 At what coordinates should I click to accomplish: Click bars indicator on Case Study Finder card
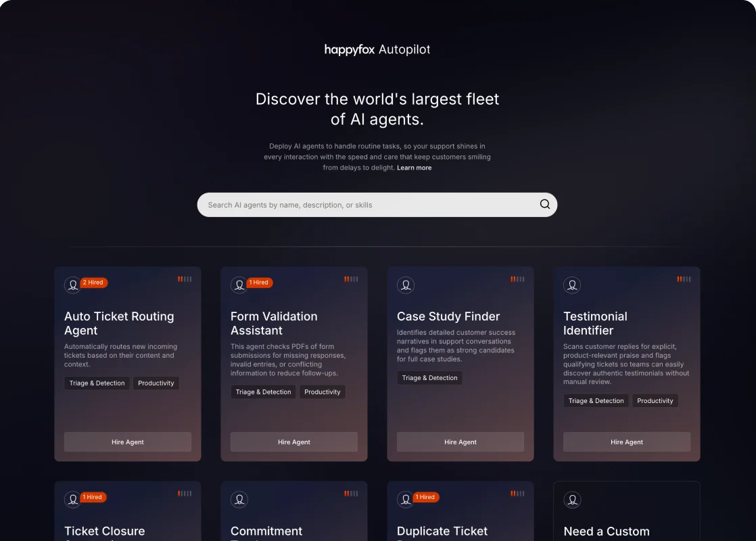point(517,279)
